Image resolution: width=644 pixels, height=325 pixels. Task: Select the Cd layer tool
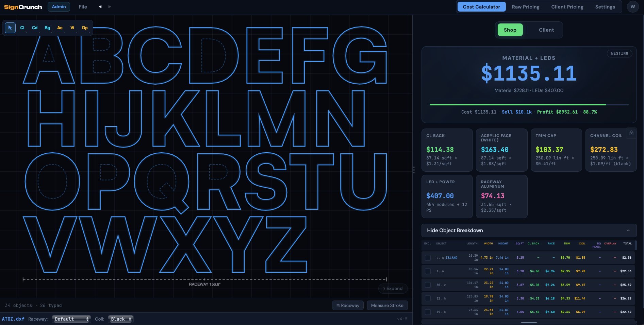coord(35,28)
